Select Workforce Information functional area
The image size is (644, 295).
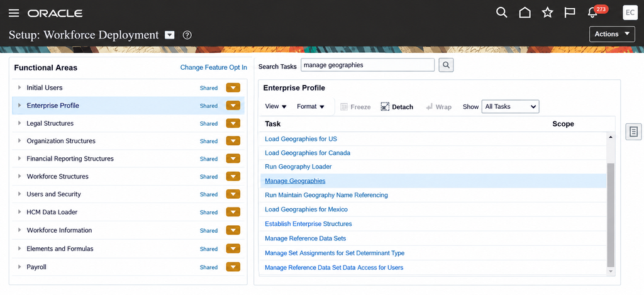(59, 230)
